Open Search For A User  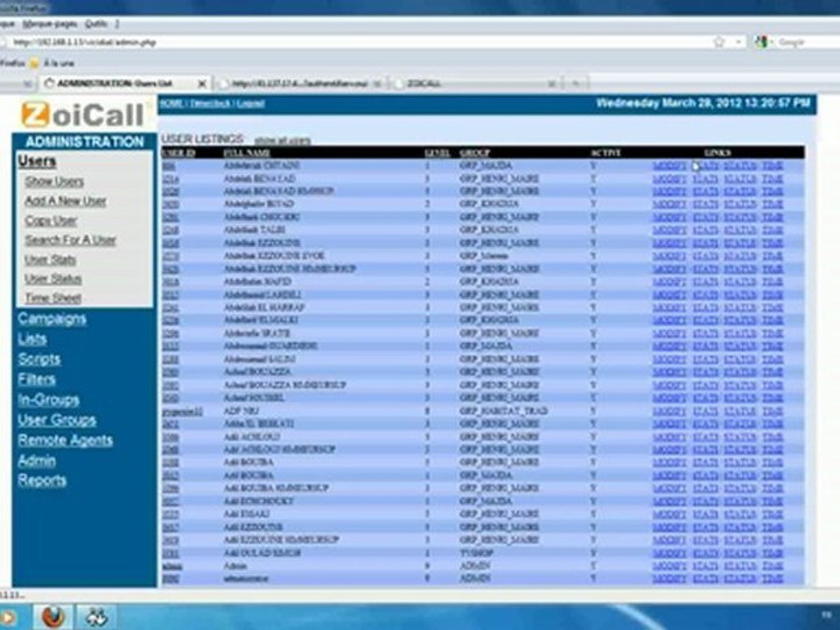(70, 240)
